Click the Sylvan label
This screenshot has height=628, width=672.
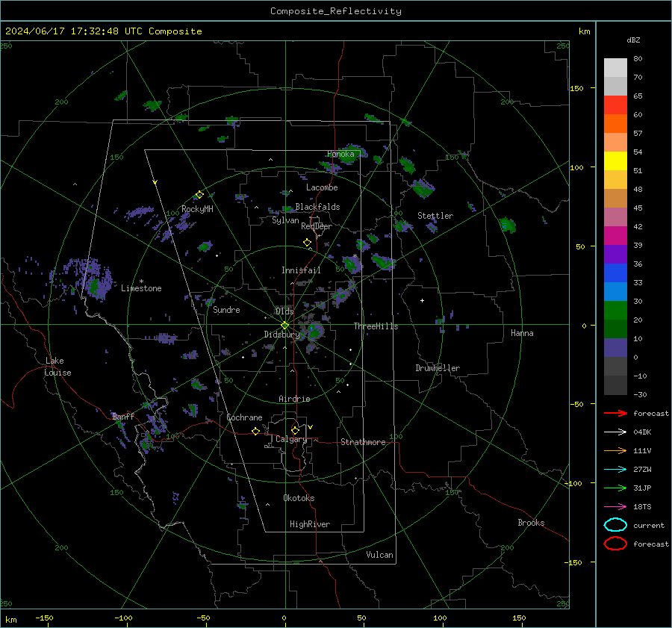(285, 220)
